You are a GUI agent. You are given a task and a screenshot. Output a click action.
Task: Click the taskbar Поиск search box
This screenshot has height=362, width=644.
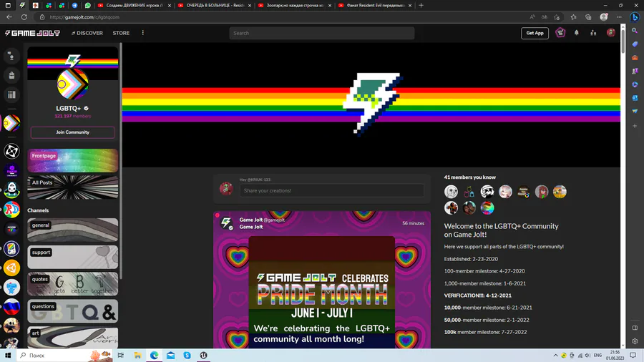click(65, 356)
